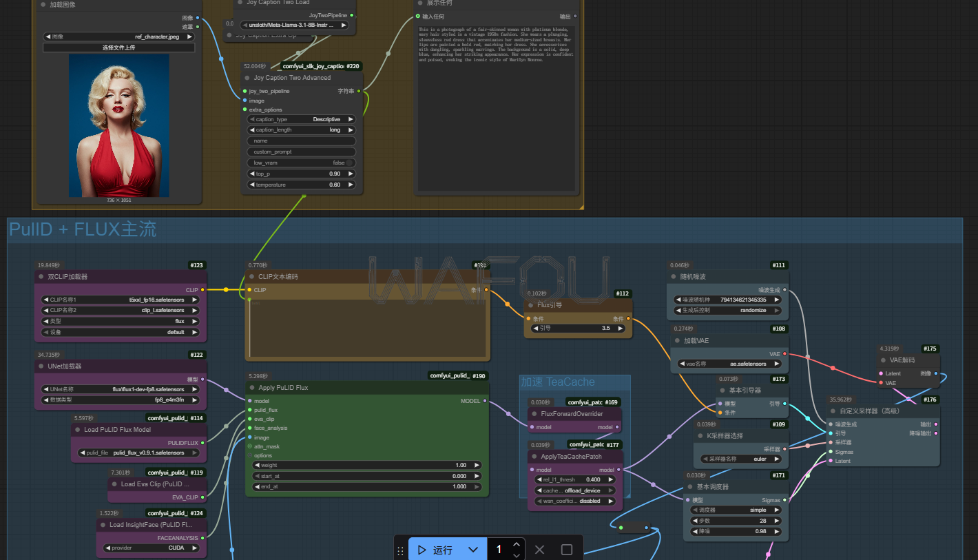This screenshot has height=560, width=978.
Task: Grab the queue bar drag handle dots
Action: tap(400, 550)
